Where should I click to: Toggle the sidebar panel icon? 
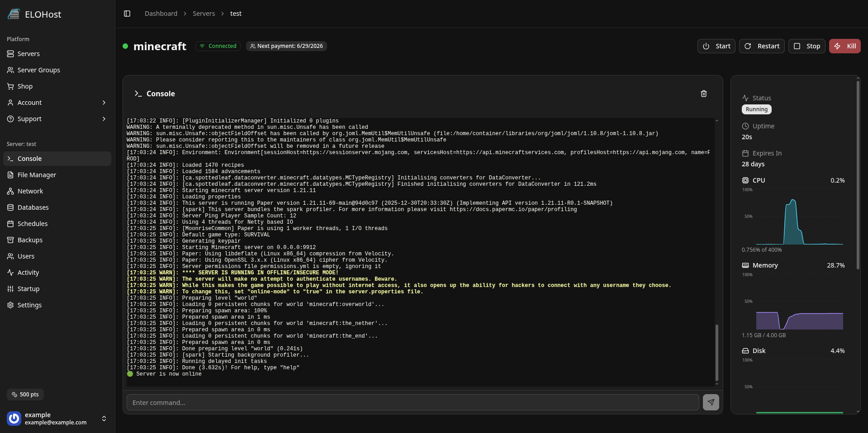127,14
